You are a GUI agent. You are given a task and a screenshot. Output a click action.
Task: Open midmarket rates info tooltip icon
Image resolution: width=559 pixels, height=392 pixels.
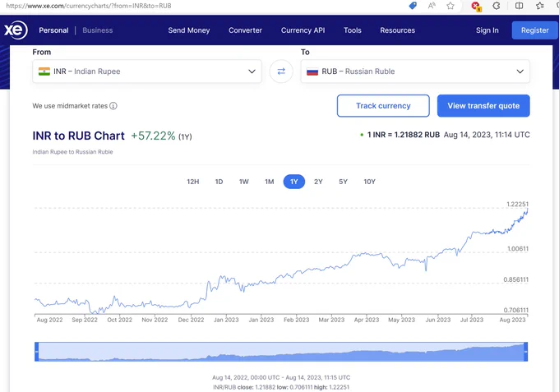pos(113,106)
